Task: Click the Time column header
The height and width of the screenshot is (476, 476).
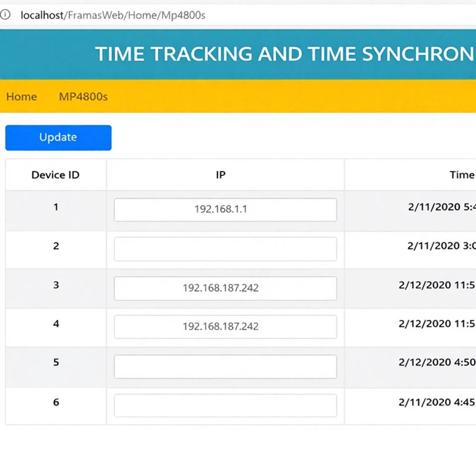Action: [462, 175]
